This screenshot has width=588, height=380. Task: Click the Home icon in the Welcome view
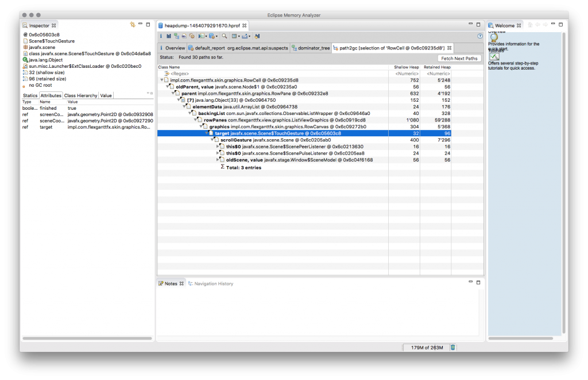(x=530, y=25)
